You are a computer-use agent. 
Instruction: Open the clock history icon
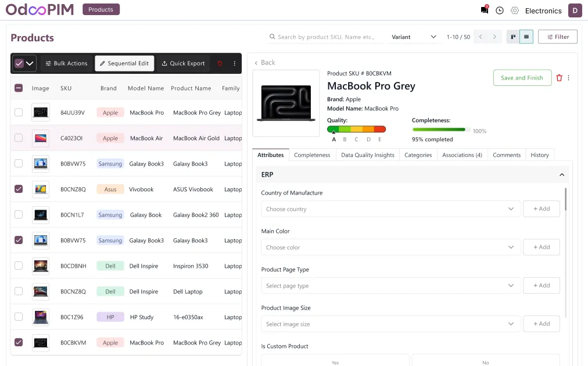click(499, 10)
